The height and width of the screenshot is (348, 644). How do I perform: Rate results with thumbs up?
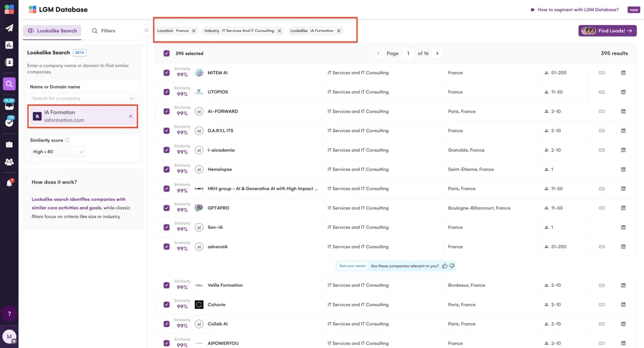[x=444, y=266]
